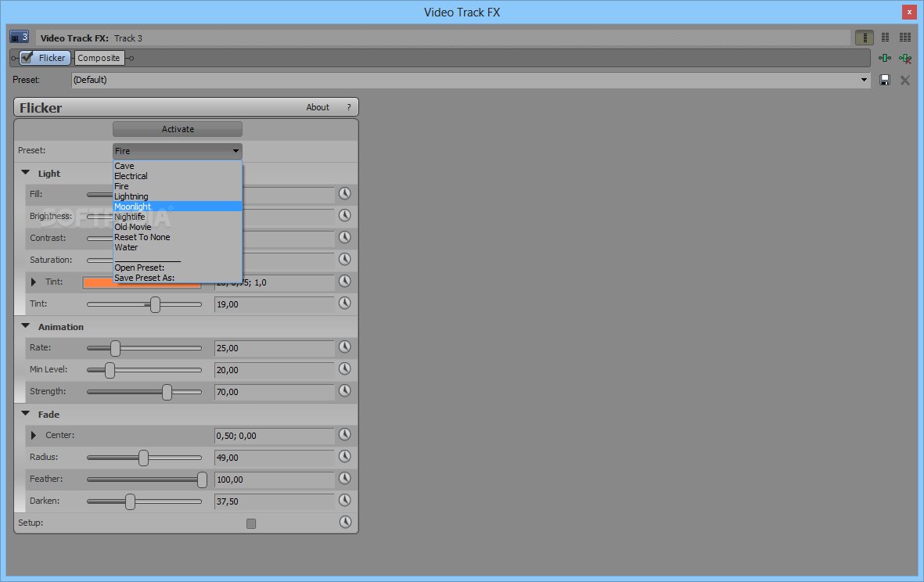924x582 pixels.
Task: Click the orange Tint color swatch
Action: click(142, 282)
